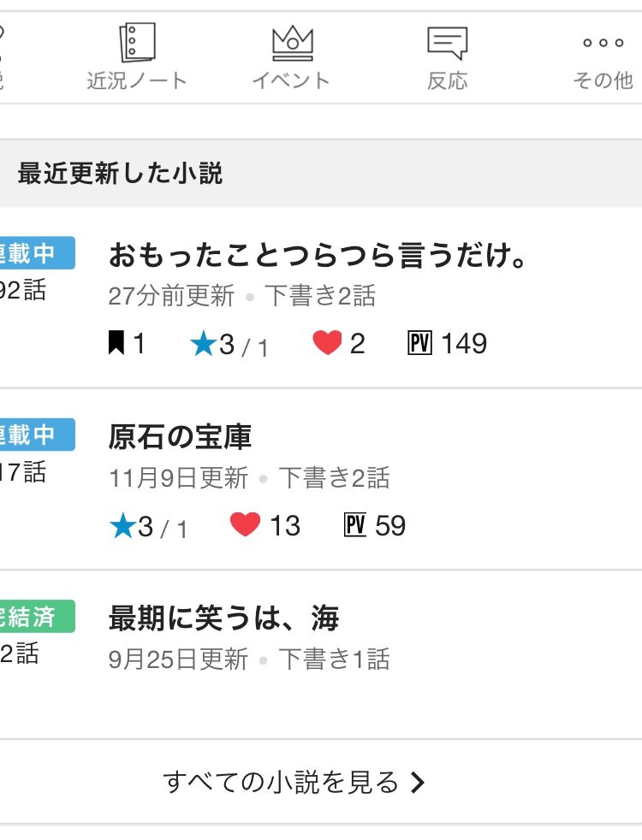Click the 連載中 badge on first novel

pyautogui.click(x=34, y=253)
